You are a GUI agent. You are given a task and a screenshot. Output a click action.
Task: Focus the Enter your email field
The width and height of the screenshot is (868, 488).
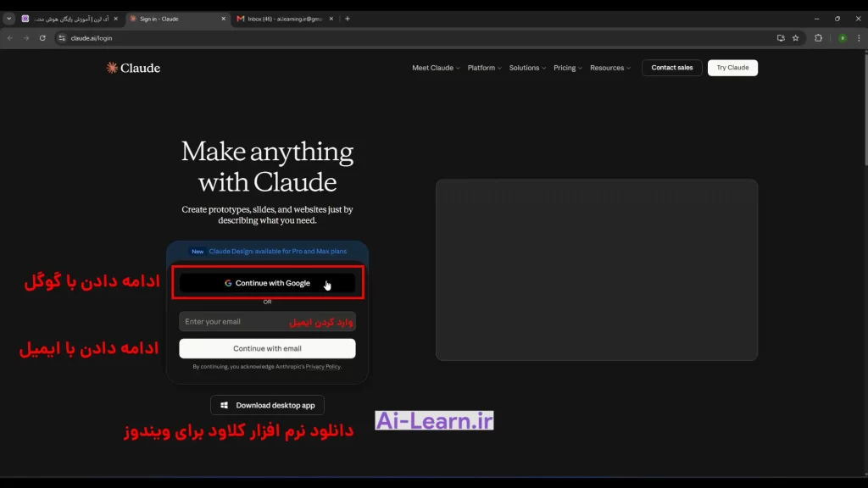point(267,321)
